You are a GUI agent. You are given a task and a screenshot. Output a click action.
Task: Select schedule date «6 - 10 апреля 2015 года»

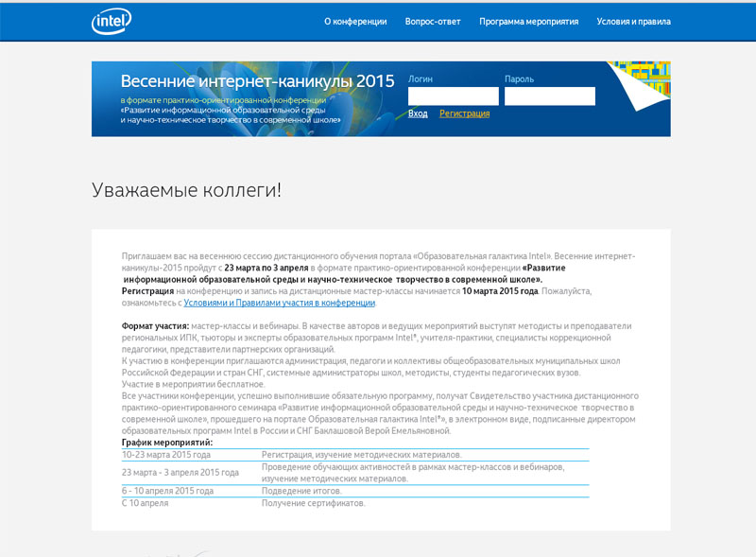(x=167, y=491)
